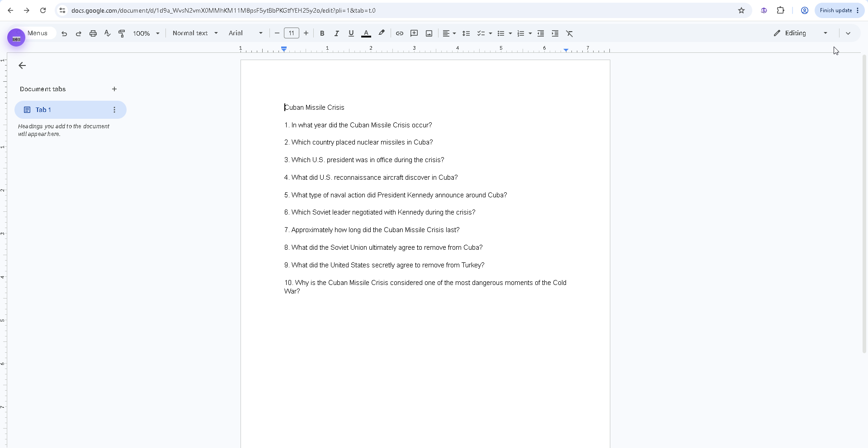Open line and paragraph spacing

466,33
